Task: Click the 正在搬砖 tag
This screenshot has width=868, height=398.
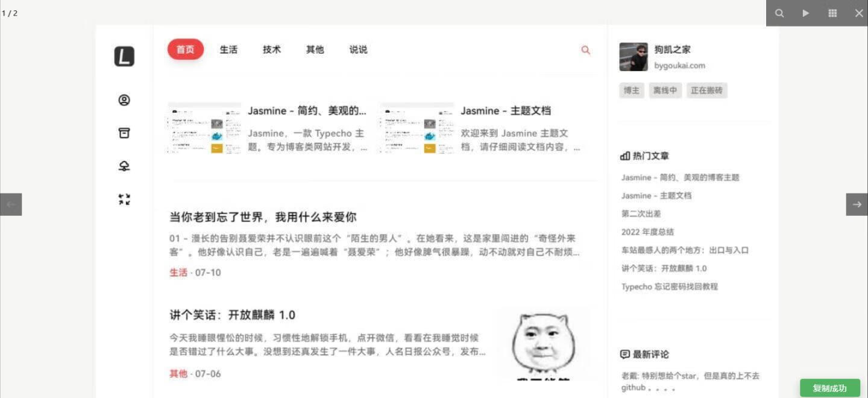Action: click(x=706, y=90)
